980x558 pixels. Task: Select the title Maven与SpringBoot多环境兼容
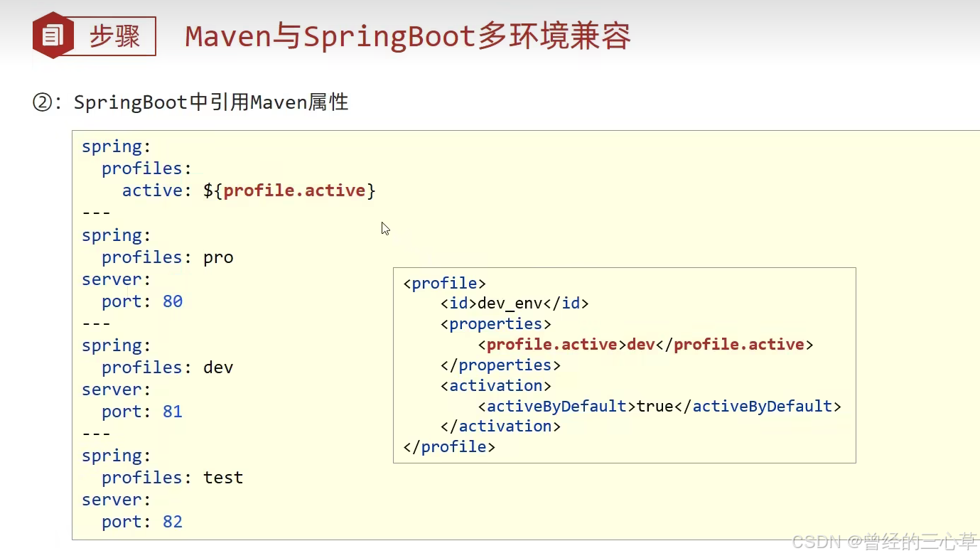(x=408, y=36)
